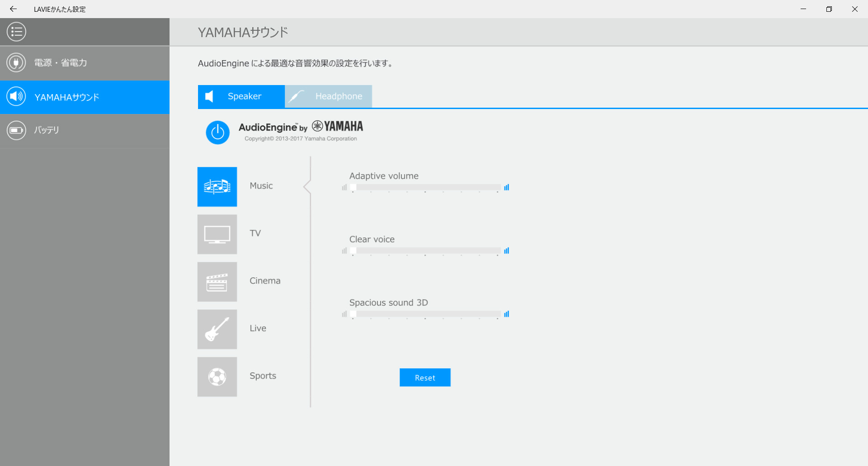The image size is (868, 466).
Task: Choose the Music preset label
Action: click(261, 186)
